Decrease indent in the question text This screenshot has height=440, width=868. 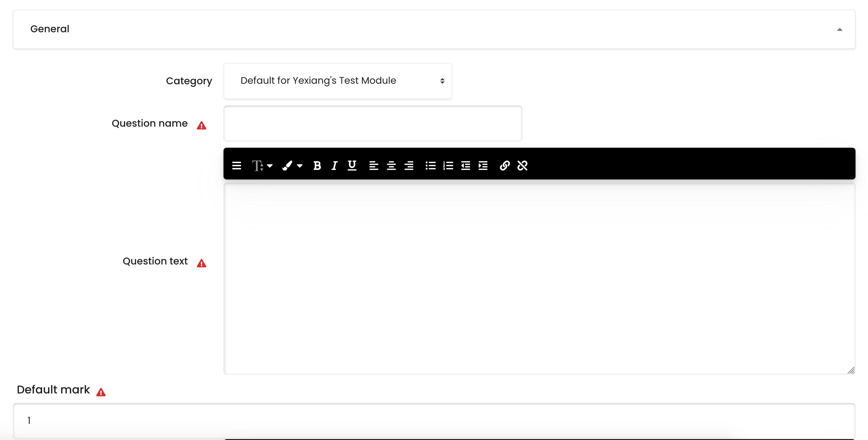pos(465,165)
